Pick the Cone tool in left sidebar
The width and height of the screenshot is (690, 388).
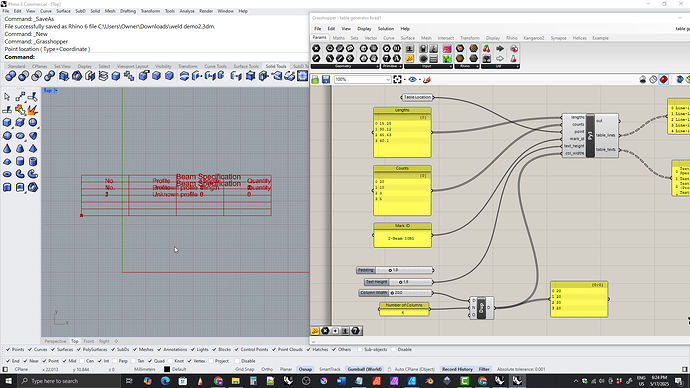[7, 149]
